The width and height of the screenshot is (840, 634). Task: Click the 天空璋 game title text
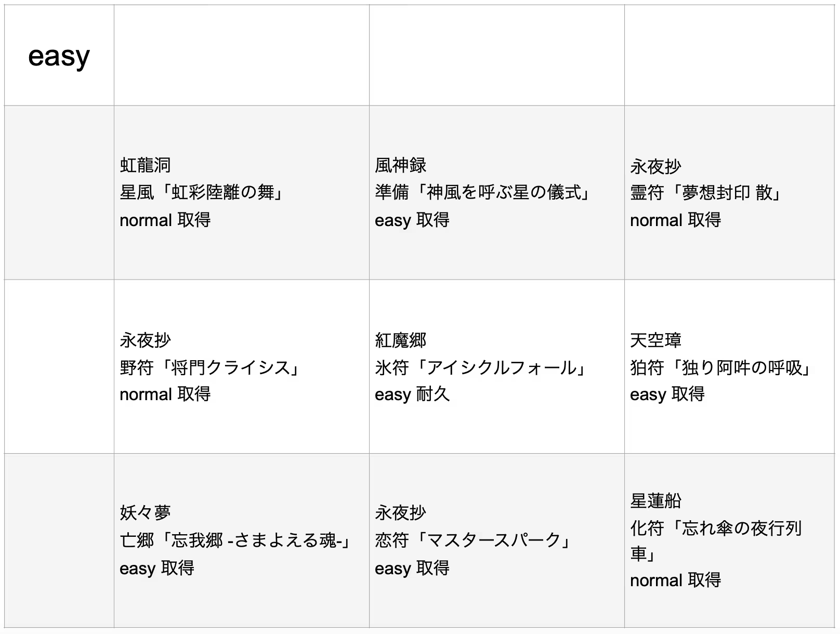[655, 340]
